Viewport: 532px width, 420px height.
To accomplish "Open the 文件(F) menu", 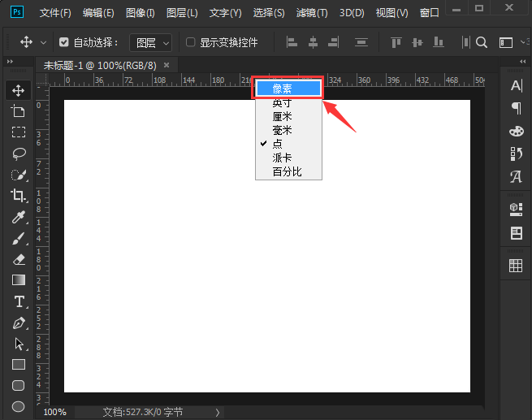I will 55,13.
